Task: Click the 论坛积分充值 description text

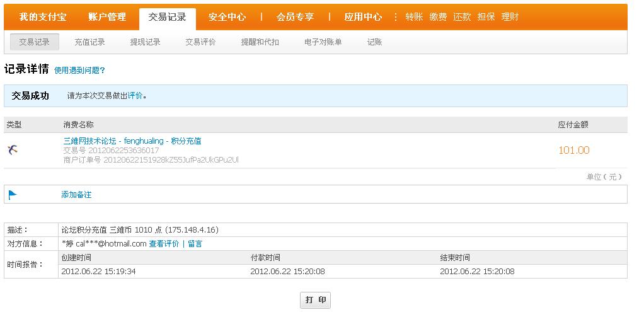Action: tap(140, 230)
